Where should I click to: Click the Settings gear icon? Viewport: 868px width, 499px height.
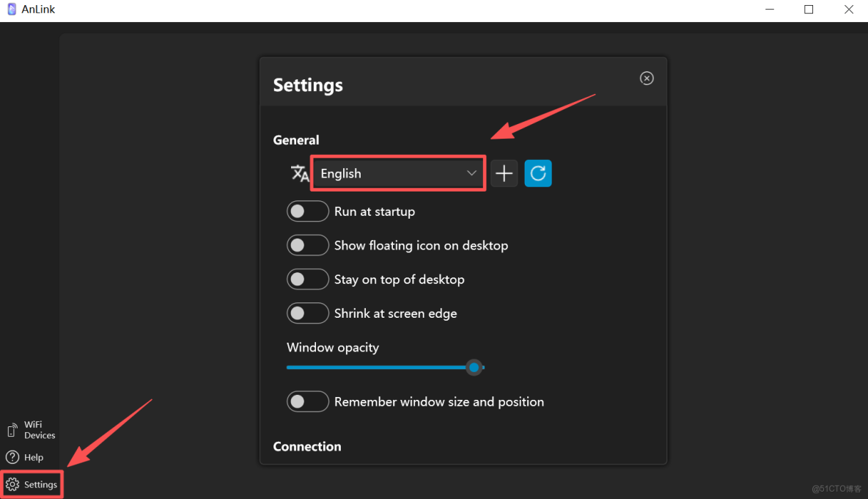[12, 484]
